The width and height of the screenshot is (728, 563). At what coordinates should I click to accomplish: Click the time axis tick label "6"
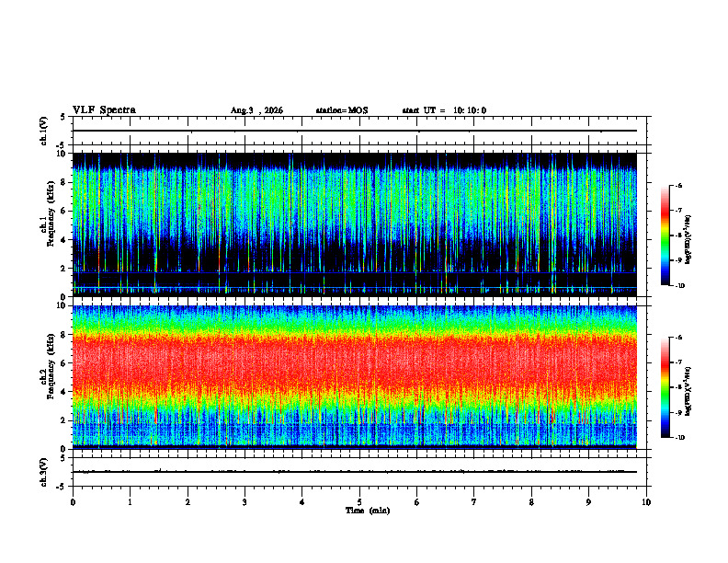click(417, 502)
